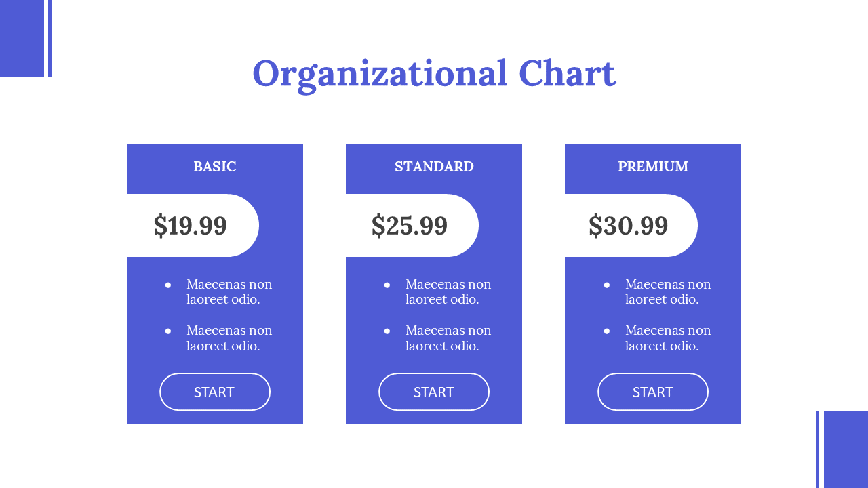Select the first bullet text in the BASIC card

click(x=229, y=291)
